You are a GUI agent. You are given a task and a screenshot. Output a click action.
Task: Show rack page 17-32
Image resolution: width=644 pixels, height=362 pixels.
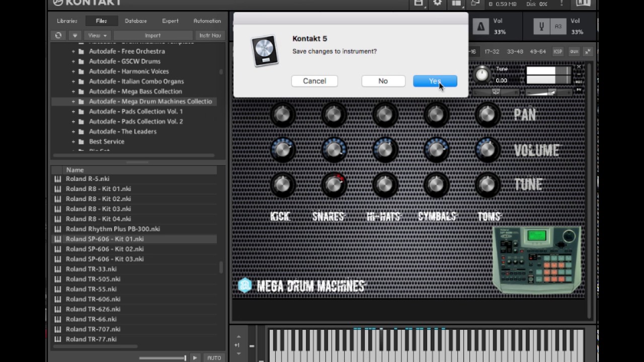492,51
